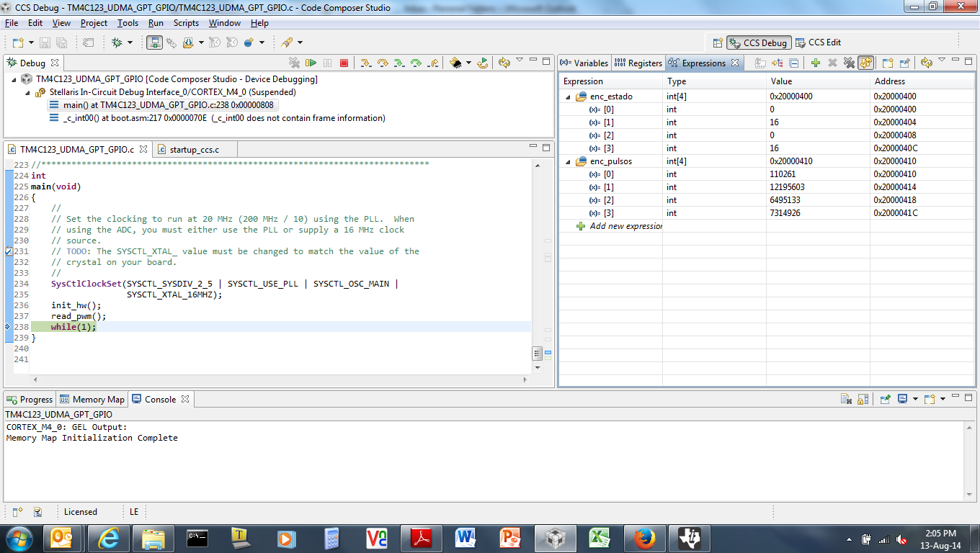
Task: Click the Windows Start button
Action: 19,538
